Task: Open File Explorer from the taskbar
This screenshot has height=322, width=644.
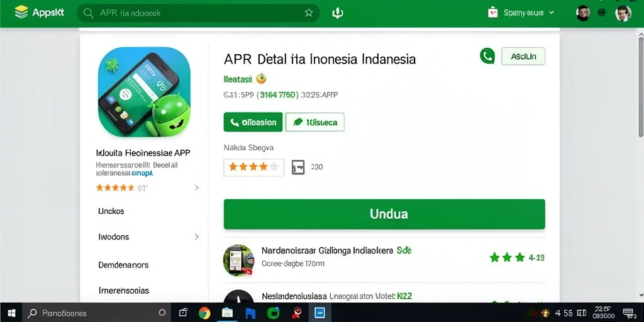Action: tap(227, 313)
